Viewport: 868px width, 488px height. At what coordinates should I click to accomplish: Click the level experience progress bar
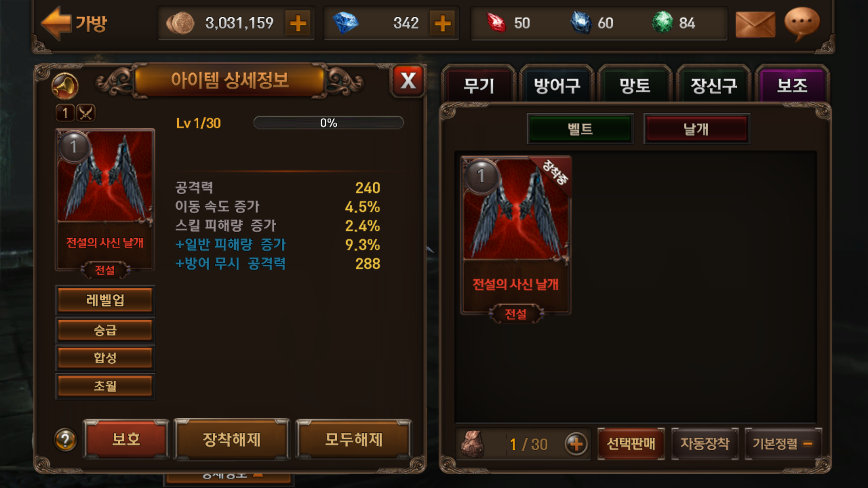(329, 123)
